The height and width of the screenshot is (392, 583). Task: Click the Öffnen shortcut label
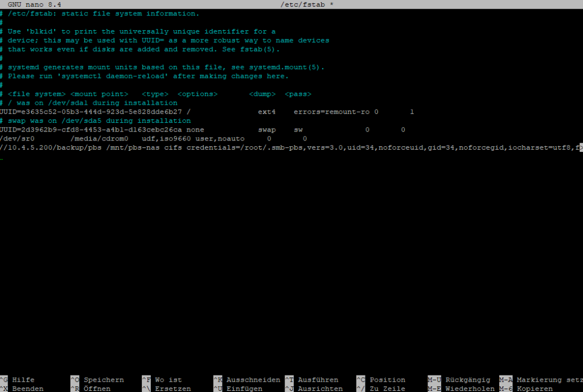(x=97, y=389)
